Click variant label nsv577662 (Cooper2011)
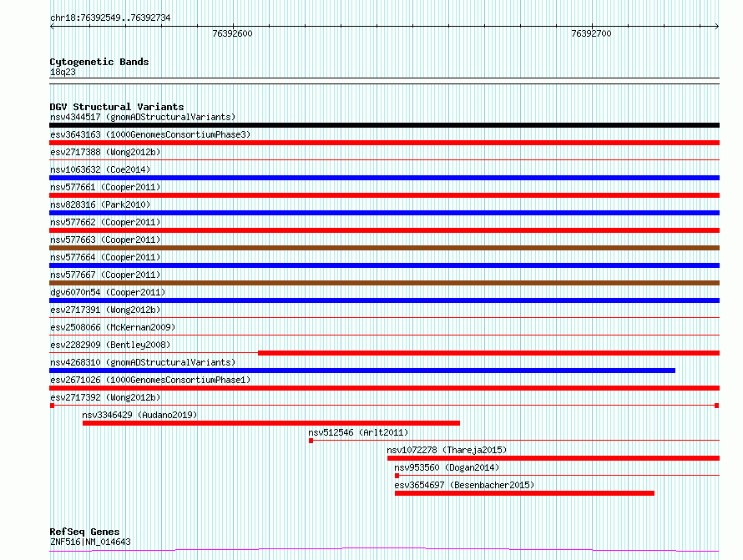 click(x=105, y=222)
